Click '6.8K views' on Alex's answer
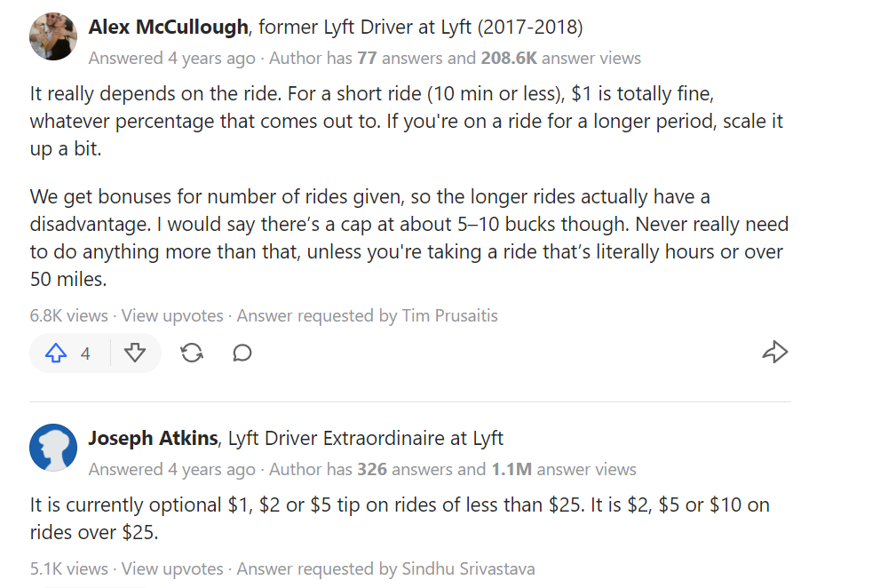Screen dimensions: 872x588 point(68,315)
